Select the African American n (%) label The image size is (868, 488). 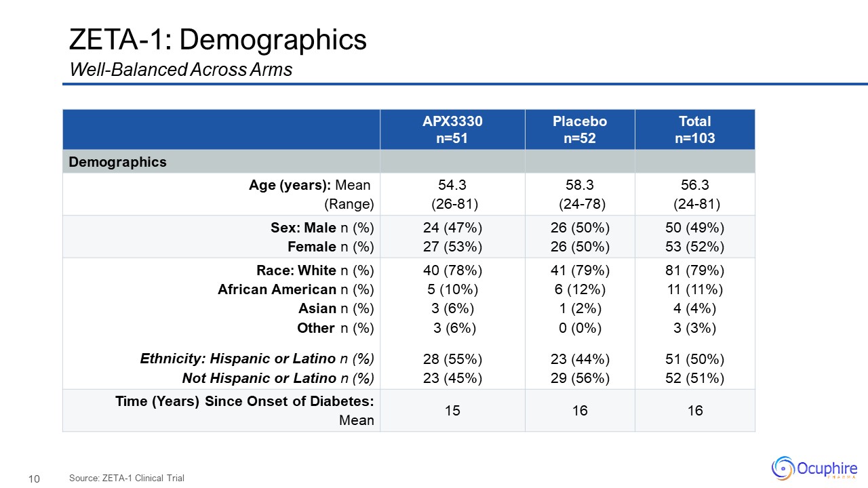tap(296, 289)
